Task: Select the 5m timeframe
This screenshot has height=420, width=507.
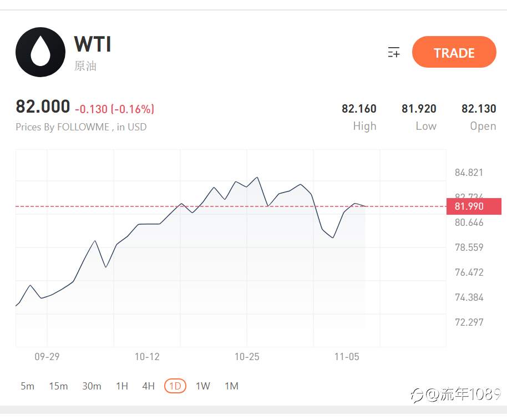Action: pyautogui.click(x=28, y=386)
